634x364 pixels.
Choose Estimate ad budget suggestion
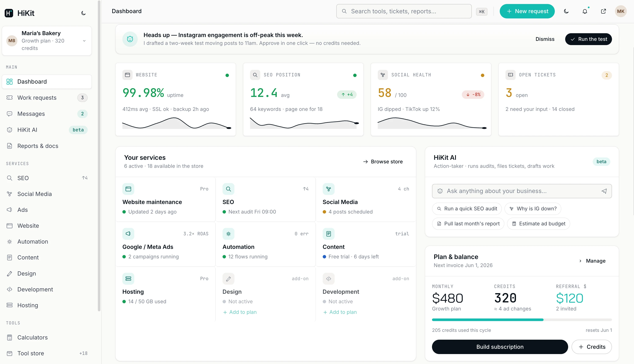[x=538, y=223]
